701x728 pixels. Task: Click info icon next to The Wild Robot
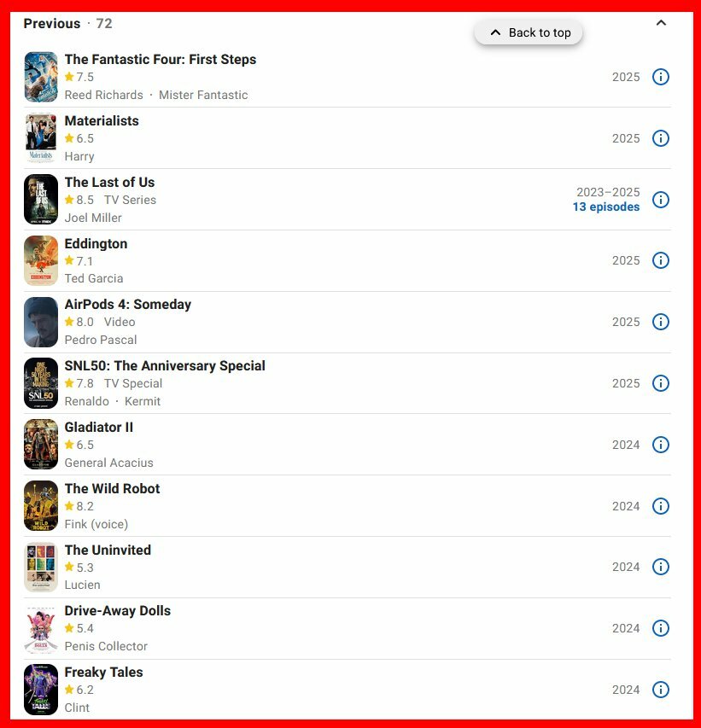pyautogui.click(x=660, y=506)
